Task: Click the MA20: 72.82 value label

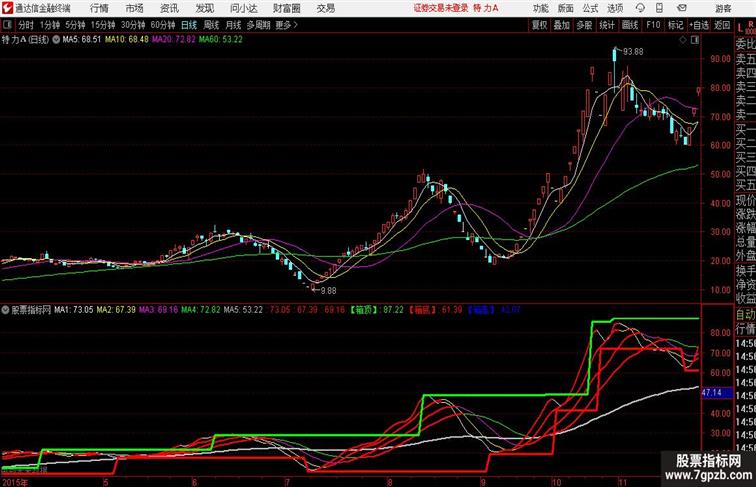Action: [x=174, y=40]
